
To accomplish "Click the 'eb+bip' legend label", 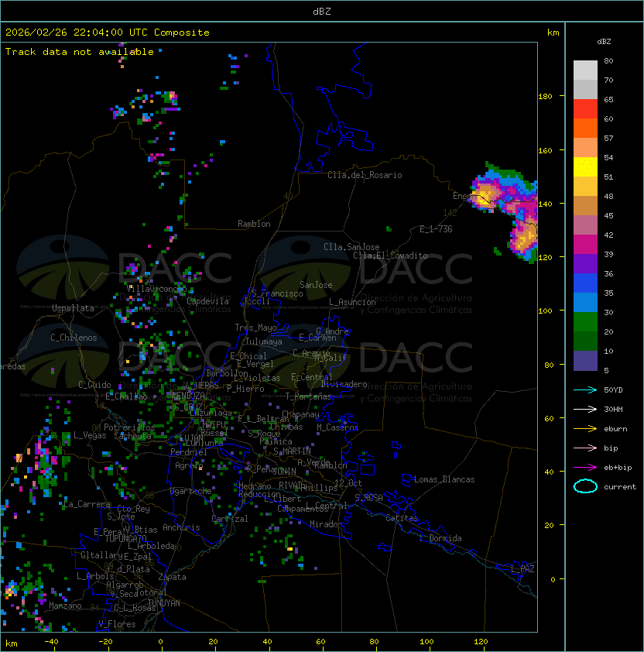I will pyautogui.click(x=618, y=468).
